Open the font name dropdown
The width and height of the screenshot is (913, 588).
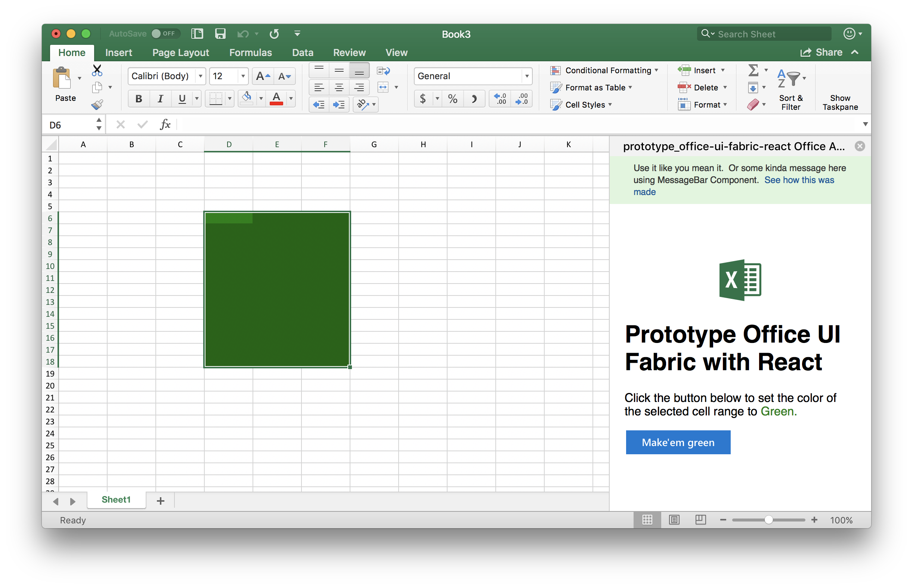point(201,76)
